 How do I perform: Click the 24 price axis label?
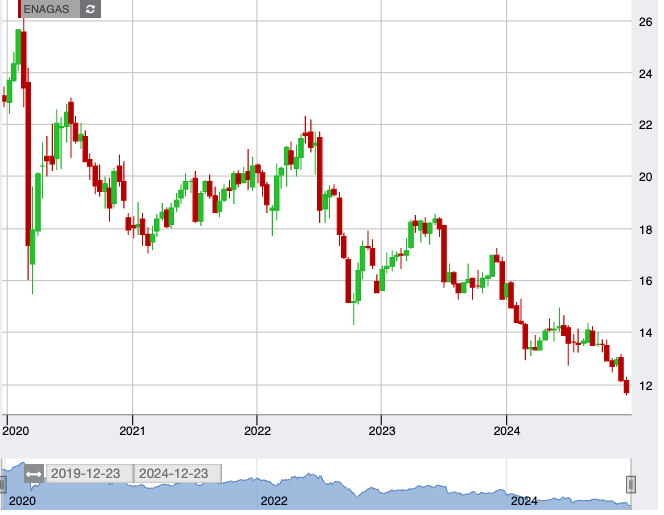click(645, 74)
